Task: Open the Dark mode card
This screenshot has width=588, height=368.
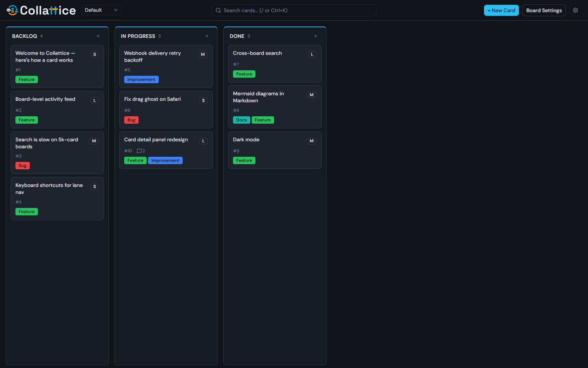Action: [x=275, y=150]
